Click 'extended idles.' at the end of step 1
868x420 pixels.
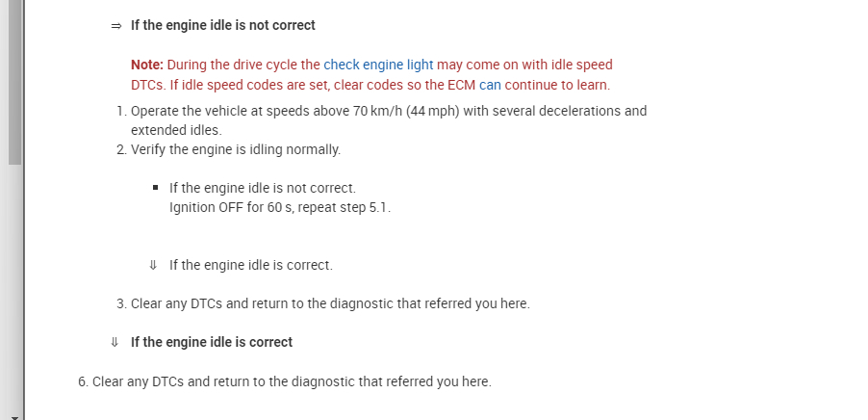pyautogui.click(x=176, y=129)
